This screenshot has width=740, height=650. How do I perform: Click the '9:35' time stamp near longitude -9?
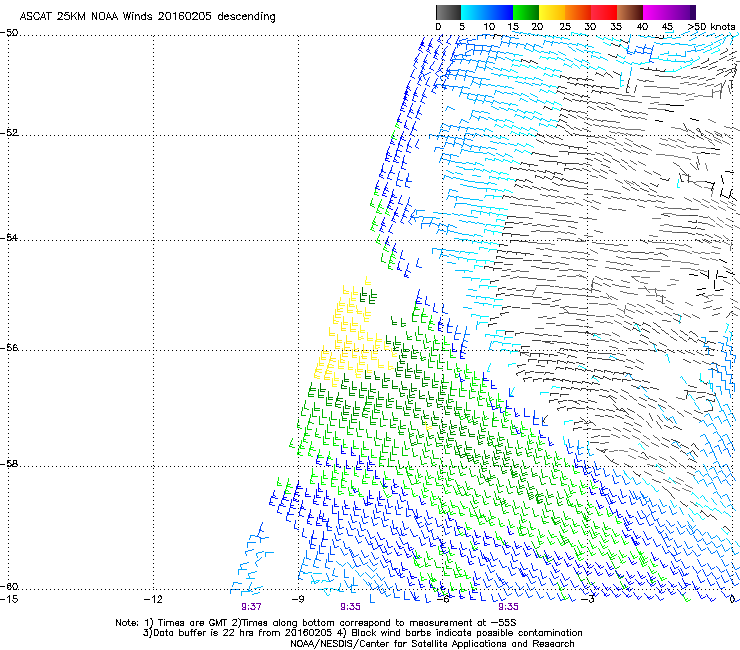point(350,607)
